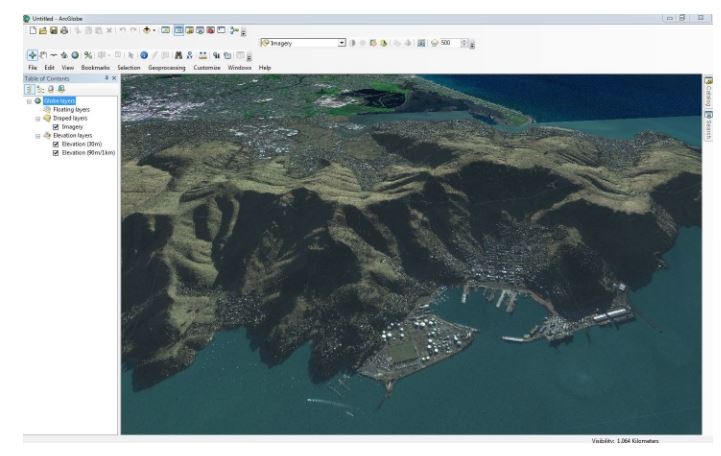Click the Visibility kilometers status text
The width and height of the screenshot is (721, 456).
pos(625,441)
